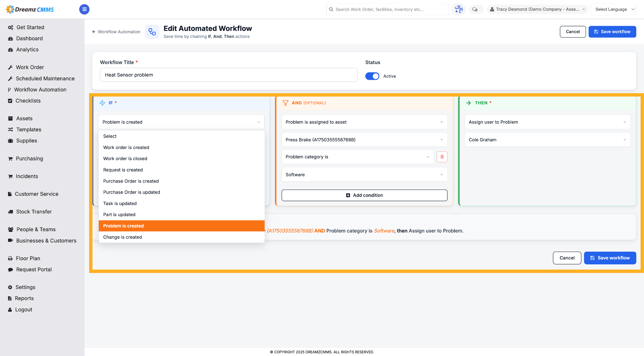Delete the Problem category condition with trash icon

point(442,157)
